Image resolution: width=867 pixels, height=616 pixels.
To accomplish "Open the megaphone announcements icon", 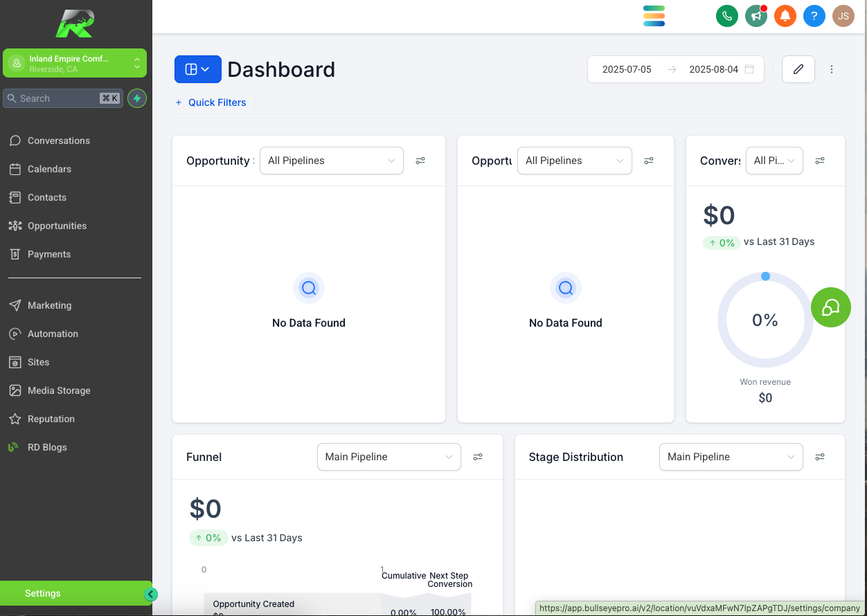I will (756, 16).
